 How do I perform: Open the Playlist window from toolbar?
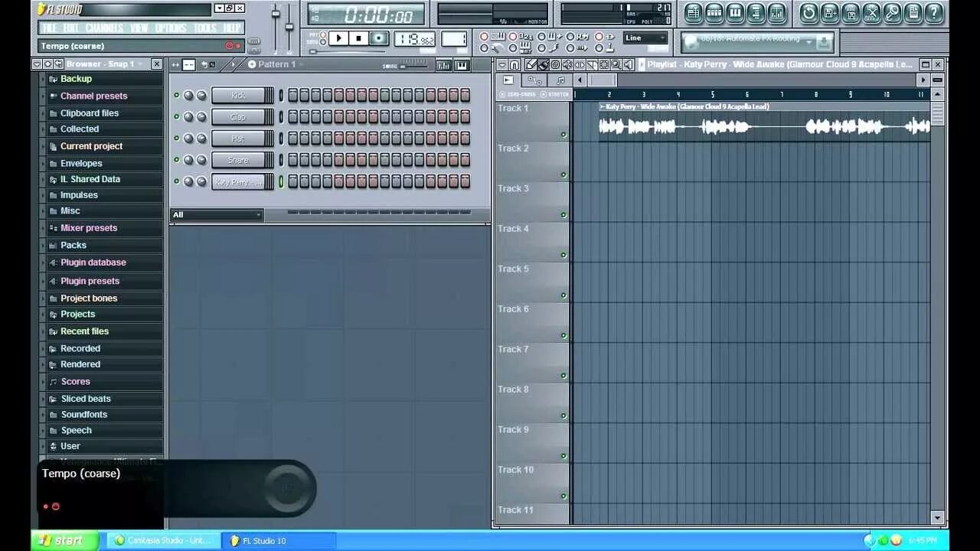tap(693, 12)
